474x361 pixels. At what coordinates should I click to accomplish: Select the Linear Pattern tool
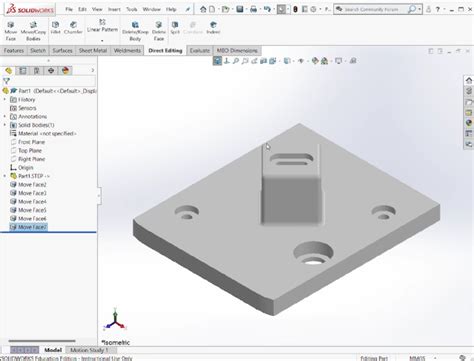coord(102,26)
